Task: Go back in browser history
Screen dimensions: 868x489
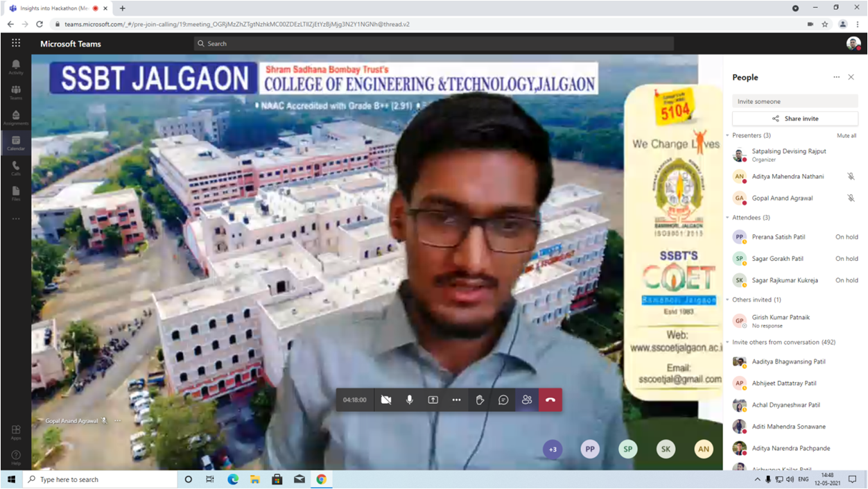Action: (x=10, y=24)
